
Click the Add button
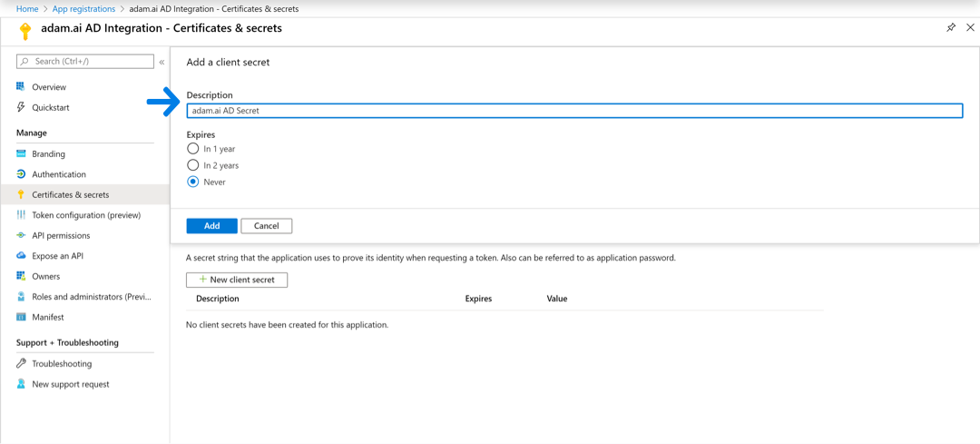tap(211, 226)
